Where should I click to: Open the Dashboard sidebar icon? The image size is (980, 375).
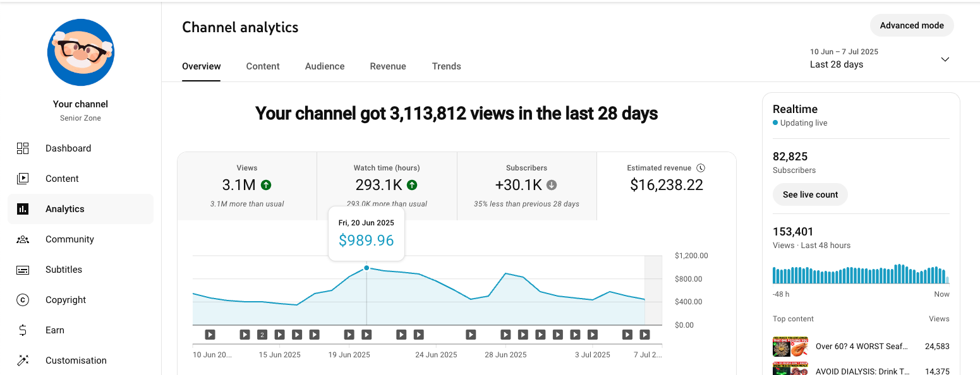click(23, 148)
